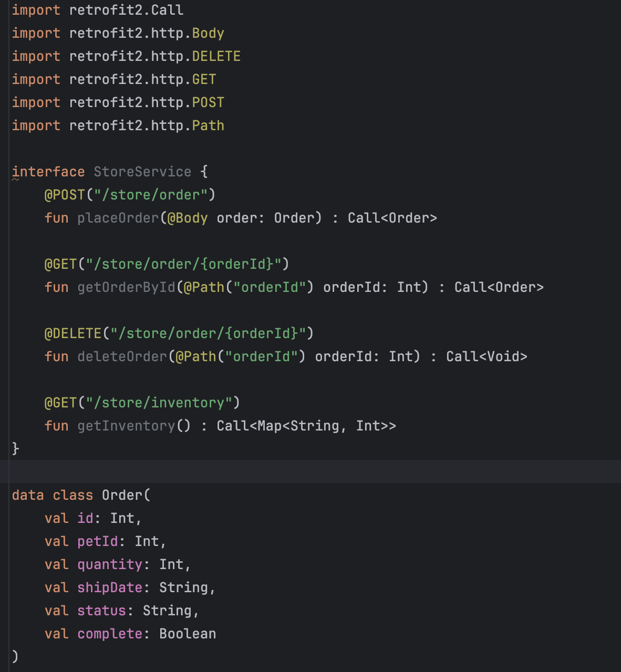621x672 pixels.
Task: Click the Body import name
Action: coord(208,33)
